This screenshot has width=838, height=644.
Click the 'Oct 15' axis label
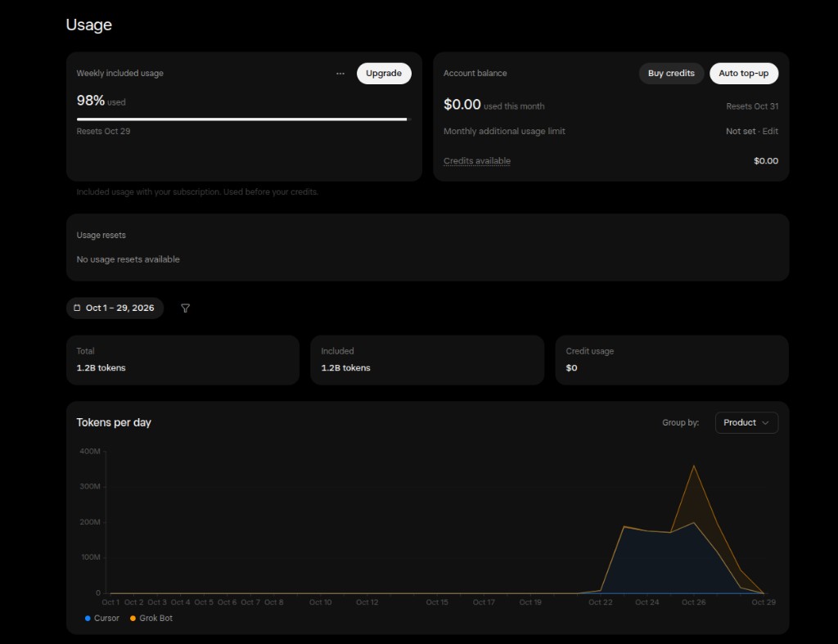[x=437, y=602]
